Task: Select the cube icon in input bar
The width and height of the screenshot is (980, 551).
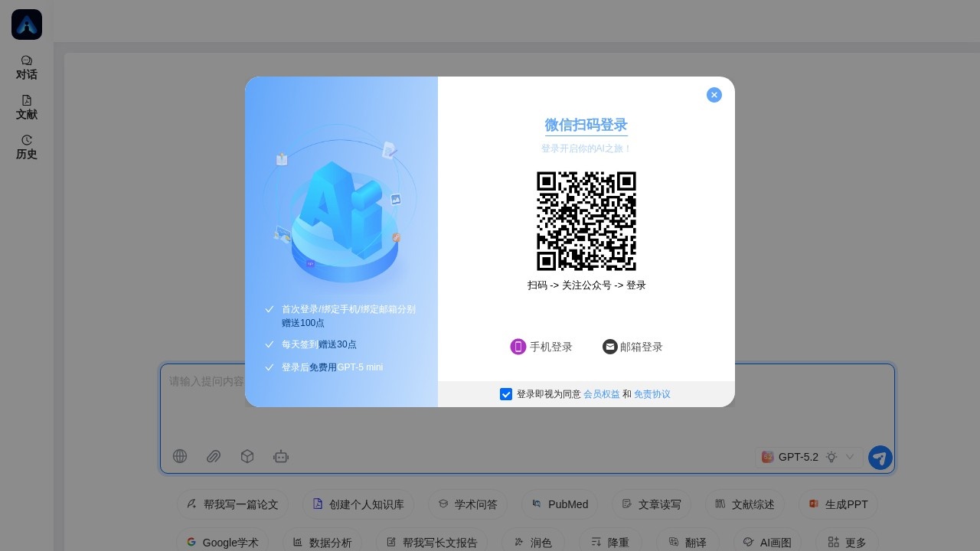Action: pos(247,456)
